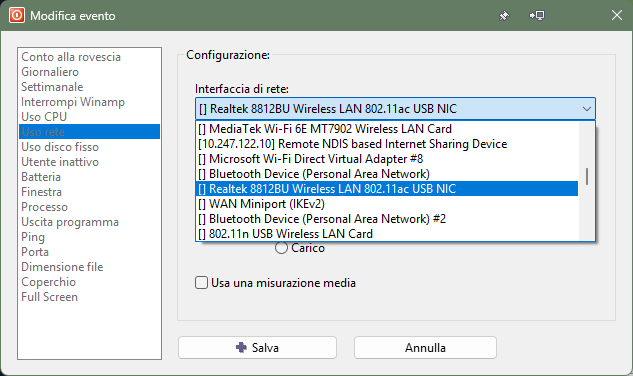Click the plus icon on the Salva button
This screenshot has height=376, width=633.
pyautogui.click(x=241, y=347)
